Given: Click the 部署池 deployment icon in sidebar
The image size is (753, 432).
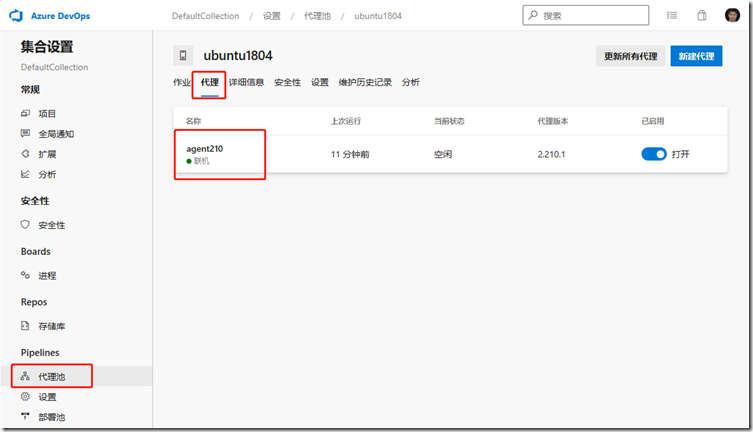Looking at the screenshot, I should 25,416.
